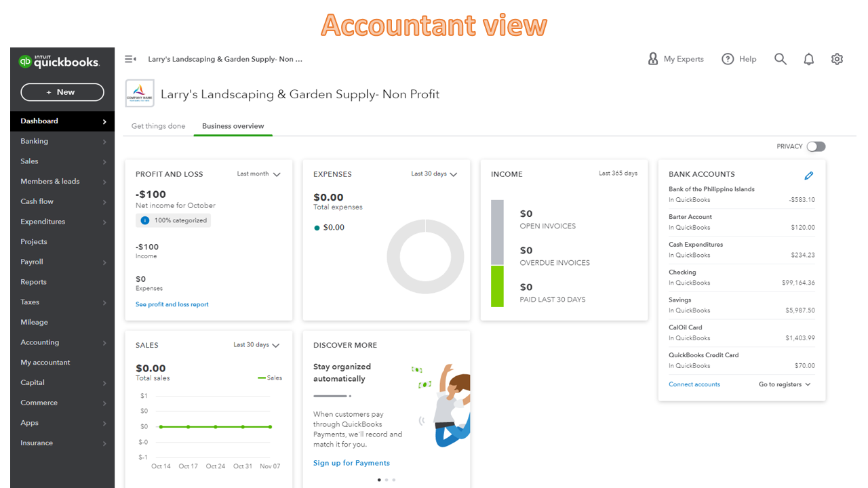
Task: Click the + New button
Action: click(x=62, y=92)
